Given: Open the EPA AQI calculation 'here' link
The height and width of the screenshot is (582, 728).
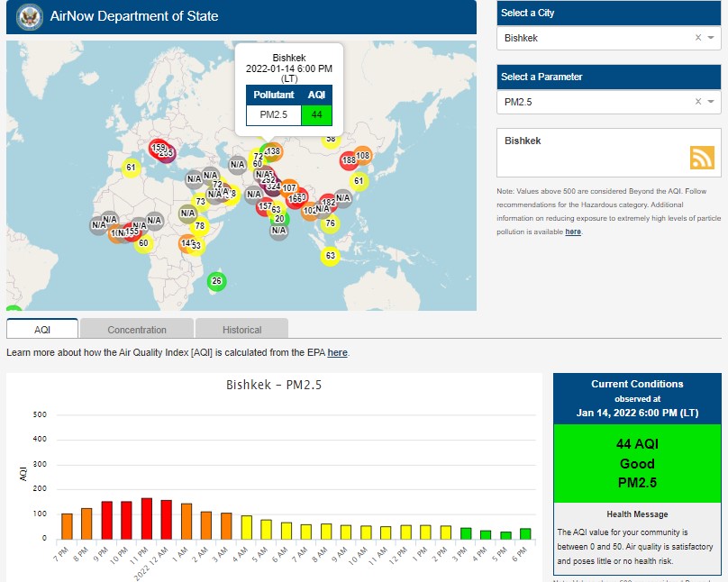Looking at the screenshot, I should click(337, 352).
